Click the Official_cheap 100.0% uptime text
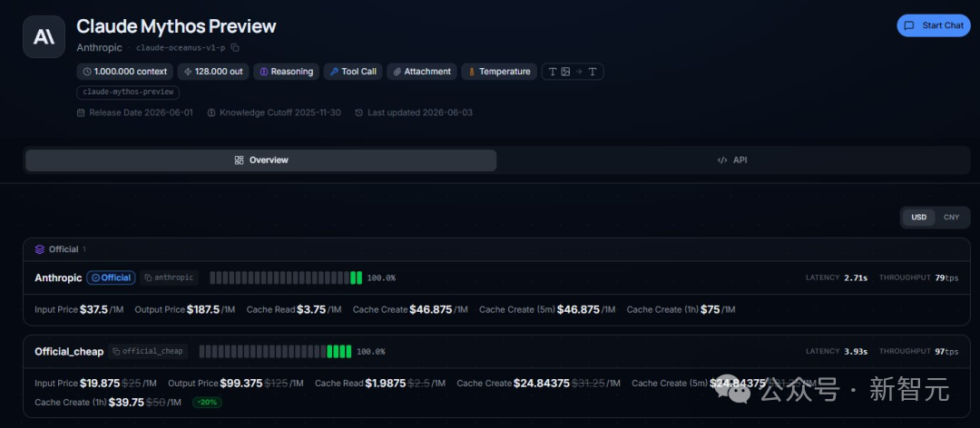 (x=370, y=352)
